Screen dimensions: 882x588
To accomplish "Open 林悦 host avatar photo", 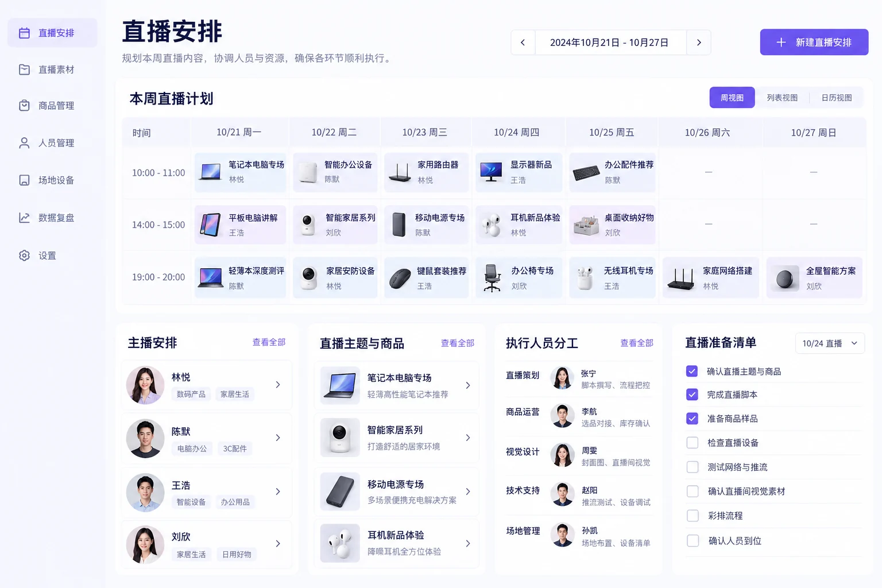I will pos(145,385).
